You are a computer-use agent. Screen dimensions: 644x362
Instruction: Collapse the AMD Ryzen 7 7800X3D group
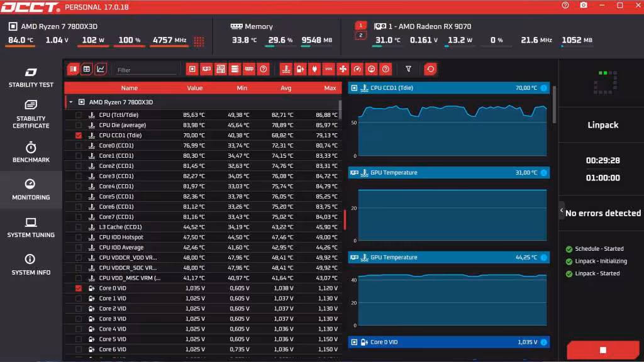pos(70,102)
